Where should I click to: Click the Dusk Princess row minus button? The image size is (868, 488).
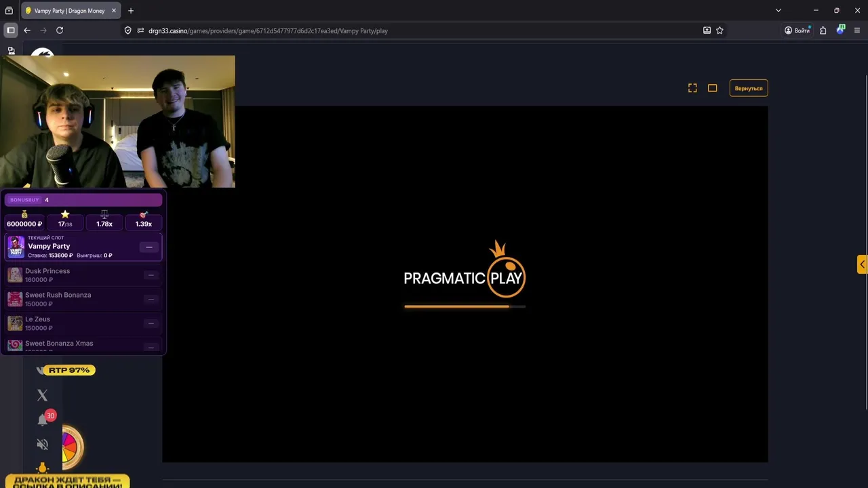pos(151,275)
